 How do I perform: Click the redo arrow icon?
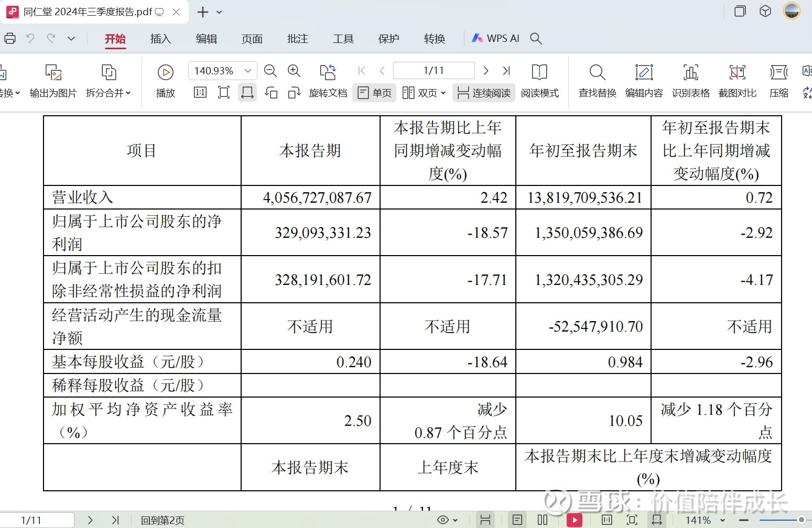[51, 38]
